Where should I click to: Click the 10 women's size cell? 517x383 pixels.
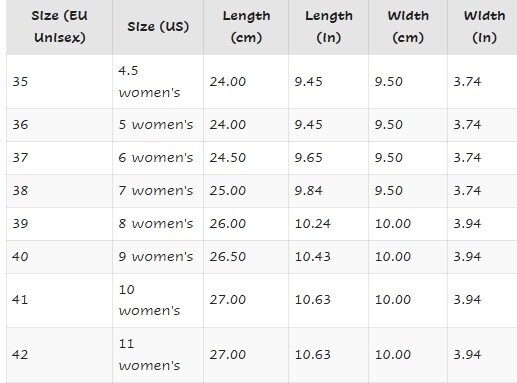tap(158, 300)
